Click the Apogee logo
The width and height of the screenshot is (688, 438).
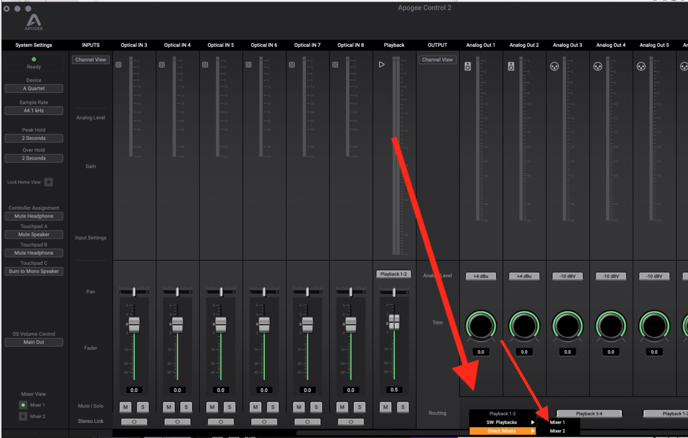[34, 22]
